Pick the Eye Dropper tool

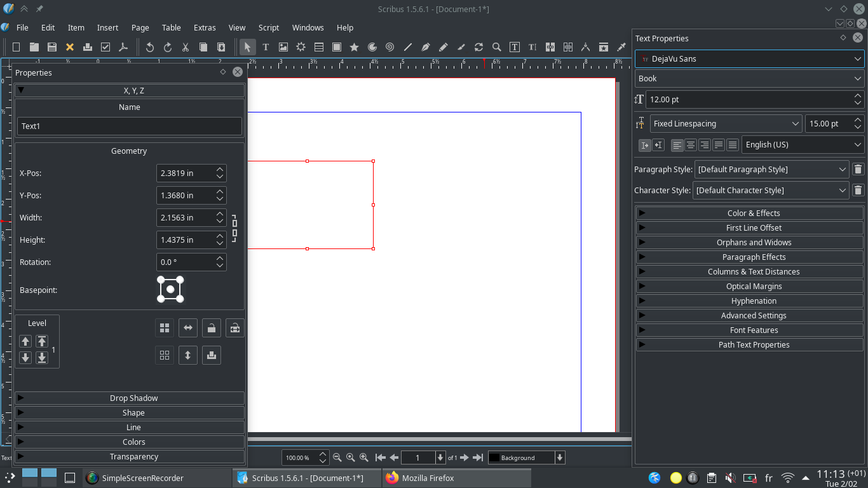pyautogui.click(x=621, y=47)
